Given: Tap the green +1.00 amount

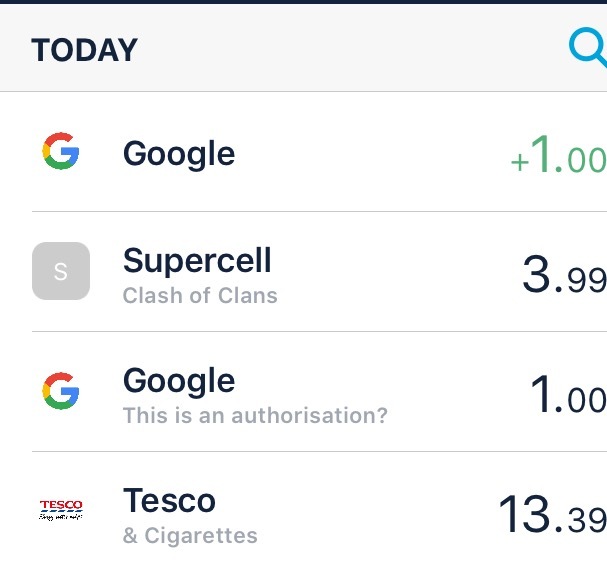Looking at the screenshot, I should tap(558, 157).
